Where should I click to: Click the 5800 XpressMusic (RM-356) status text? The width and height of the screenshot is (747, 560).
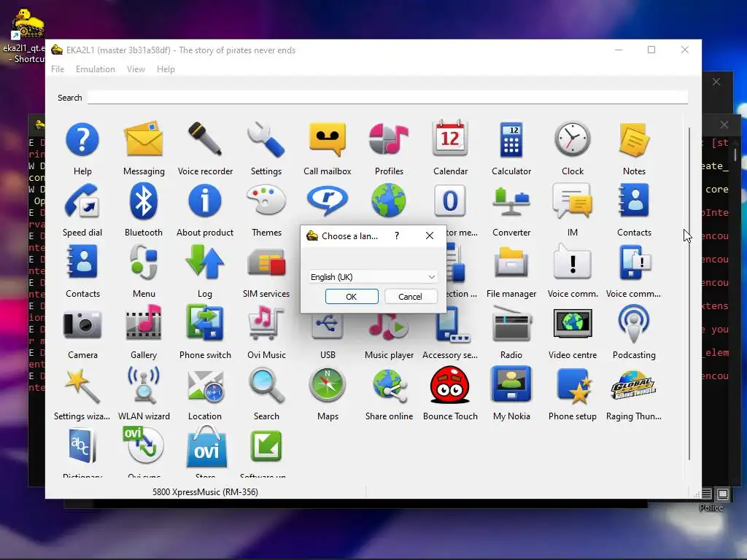(205, 492)
